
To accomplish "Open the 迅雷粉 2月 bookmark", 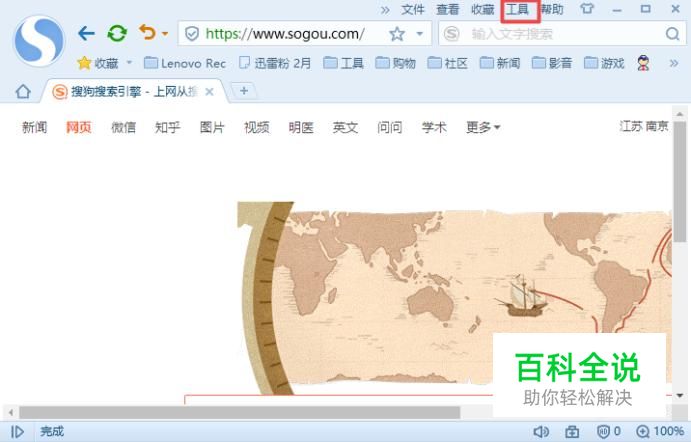I will click(275, 63).
